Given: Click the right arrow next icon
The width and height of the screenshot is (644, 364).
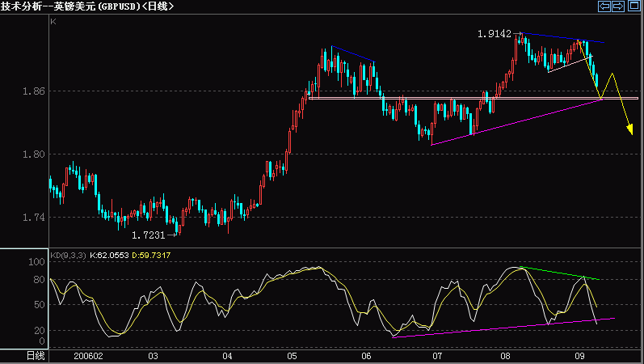Looking at the screenshot, I should 618,6.
